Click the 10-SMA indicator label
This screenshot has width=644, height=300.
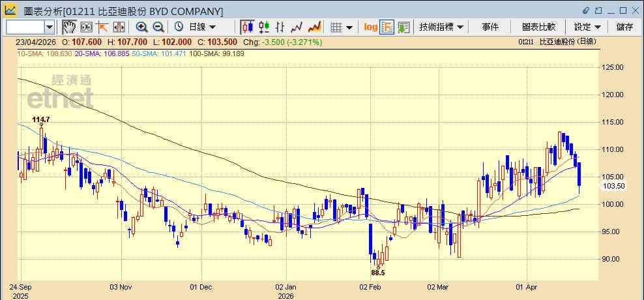point(44,53)
